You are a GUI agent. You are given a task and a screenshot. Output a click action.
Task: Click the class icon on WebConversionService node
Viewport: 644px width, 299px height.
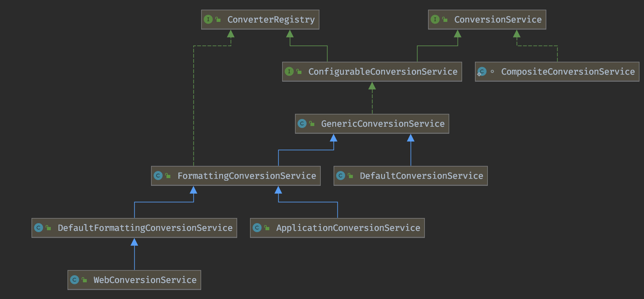coord(75,280)
